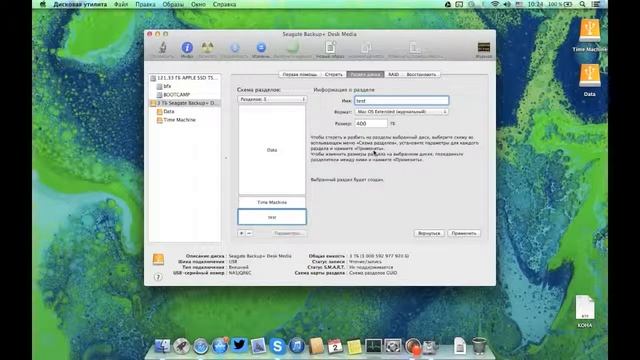This screenshot has height=360, width=640.
Task: Open Launchpad rocket icon in Dock
Action: click(182, 346)
